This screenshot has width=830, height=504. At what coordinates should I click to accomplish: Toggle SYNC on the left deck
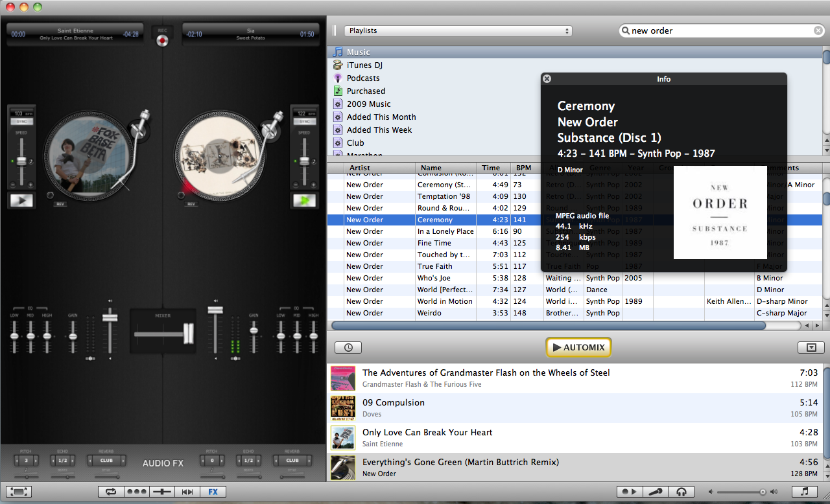(x=21, y=121)
